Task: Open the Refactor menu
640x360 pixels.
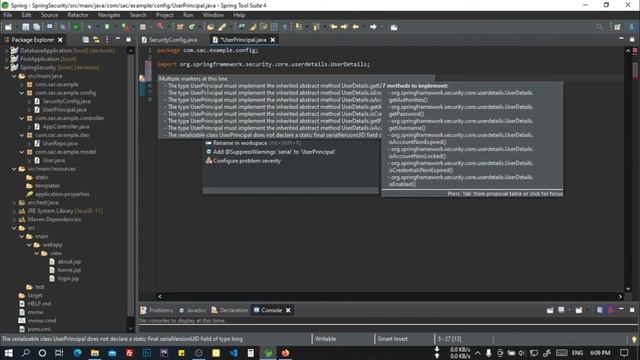Action: pos(78,15)
